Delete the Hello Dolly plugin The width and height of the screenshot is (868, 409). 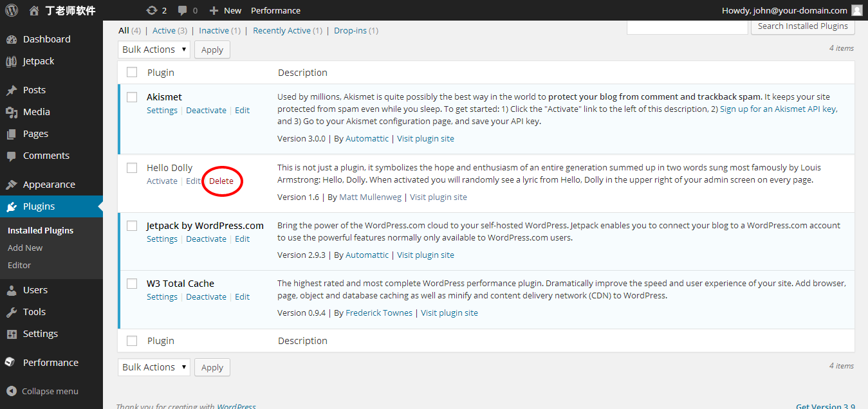click(221, 181)
